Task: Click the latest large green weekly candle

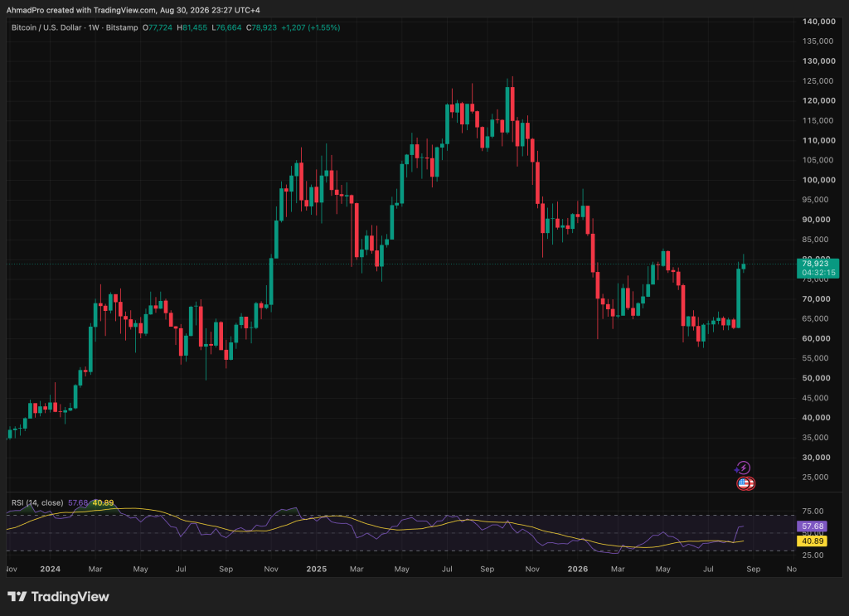Action: click(738, 298)
